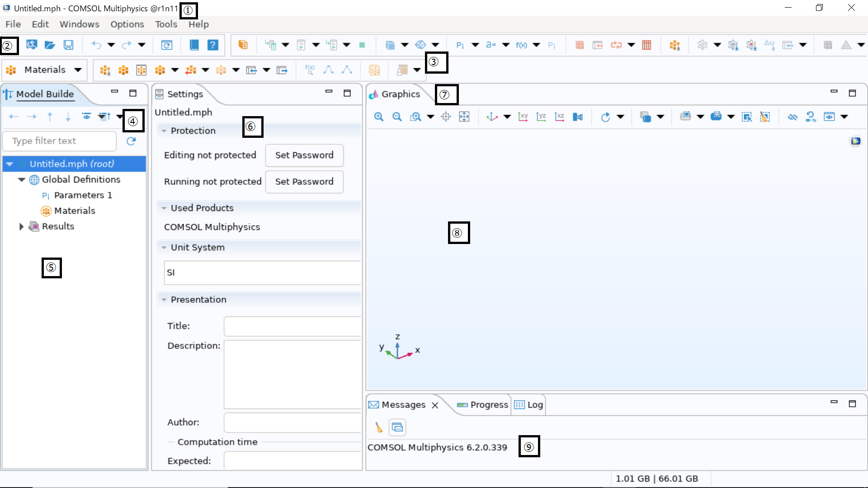Save the model using the save icon
The width and height of the screenshot is (868, 488).
pyautogui.click(x=68, y=45)
